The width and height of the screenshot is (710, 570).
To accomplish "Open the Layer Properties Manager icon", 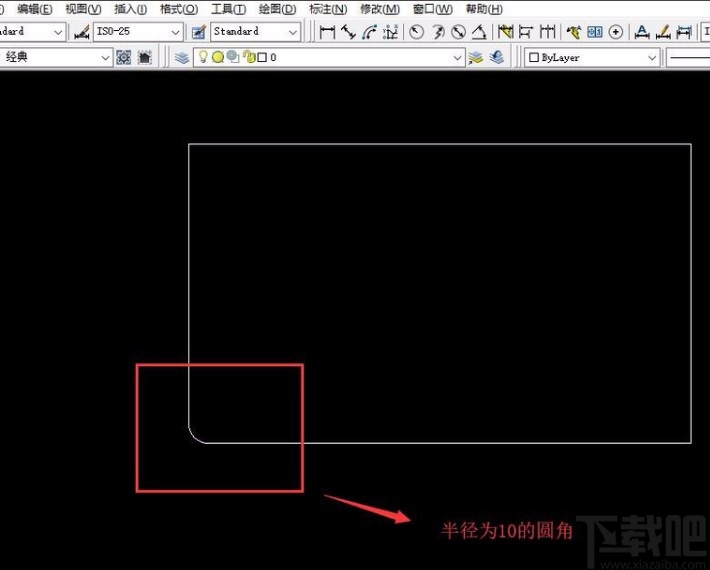I will tap(182, 57).
